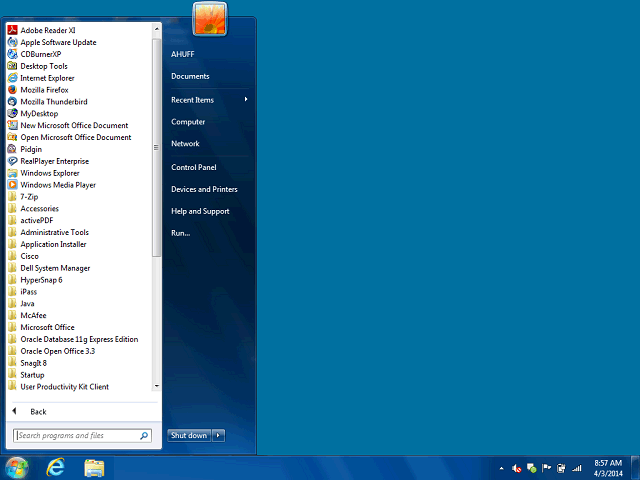Screen dimensions: 640x480
Task: Click the user account picture
Action: pos(210,19)
